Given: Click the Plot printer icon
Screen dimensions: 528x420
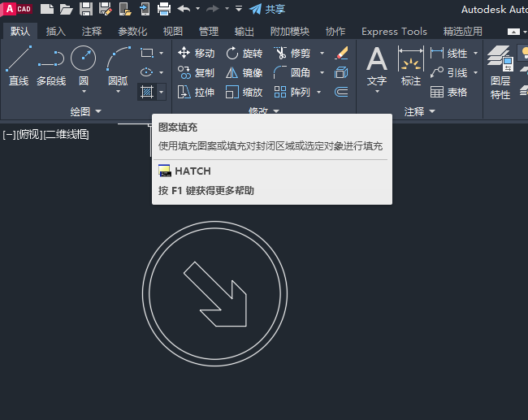Looking at the screenshot, I should (164, 9).
